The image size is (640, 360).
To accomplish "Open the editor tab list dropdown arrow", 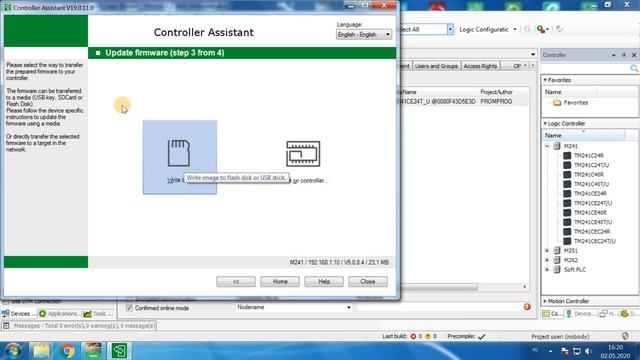I will click(x=533, y=54).
